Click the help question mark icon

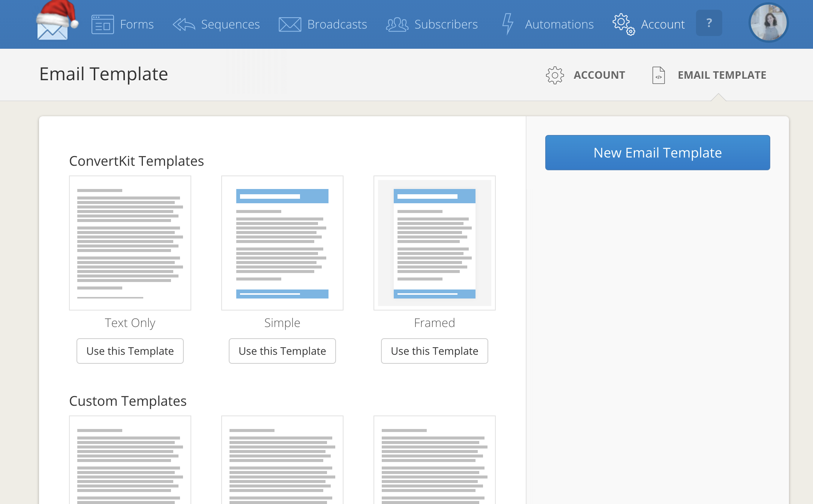click(x=709, y=23)
